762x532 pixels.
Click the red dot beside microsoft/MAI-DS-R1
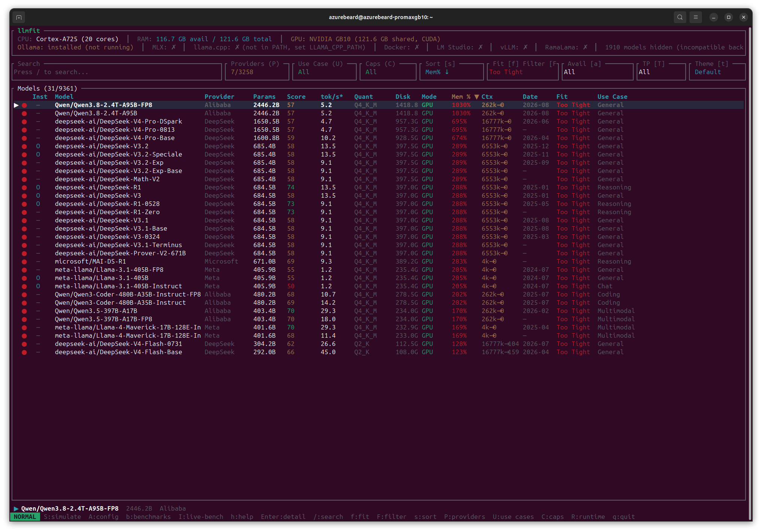(x=24, y=262)
